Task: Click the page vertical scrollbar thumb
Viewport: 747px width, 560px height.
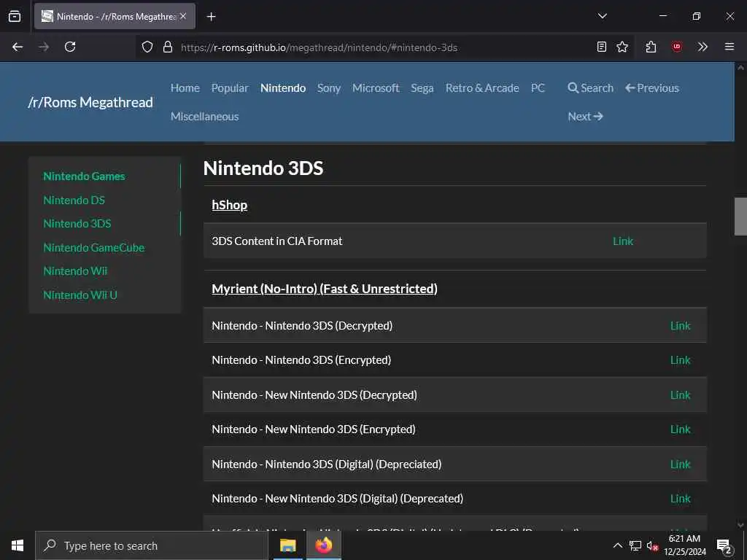Action: click(740, 216)
